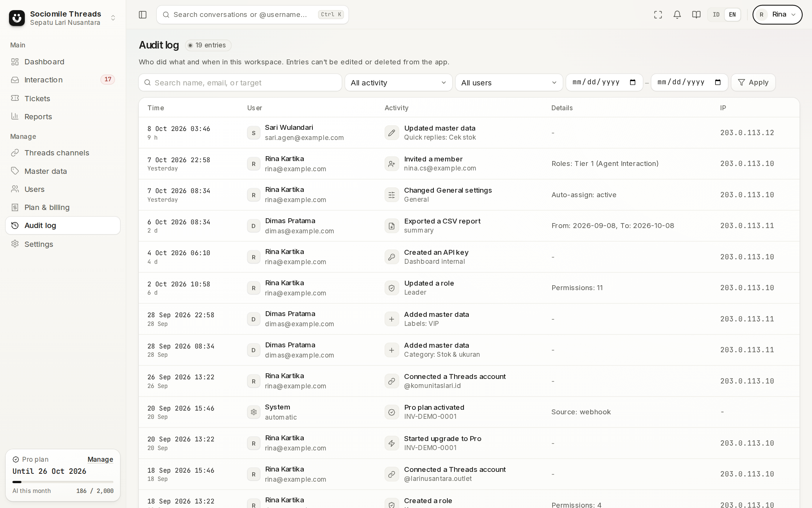This screenshot has width=812, height=508.
Task: Focus the Search name, email, or target field
Action: (x=240, y=82)
